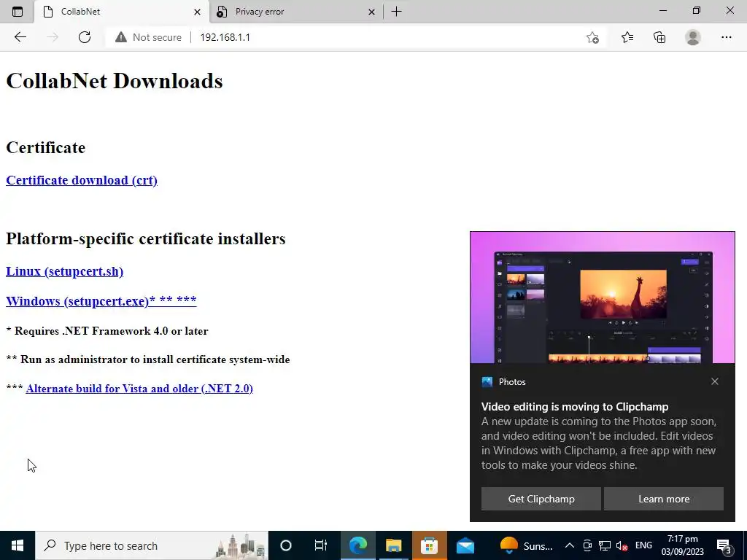Open the tab actions menu icon
This screenshot has width=747, height=560.
[18, 12]
